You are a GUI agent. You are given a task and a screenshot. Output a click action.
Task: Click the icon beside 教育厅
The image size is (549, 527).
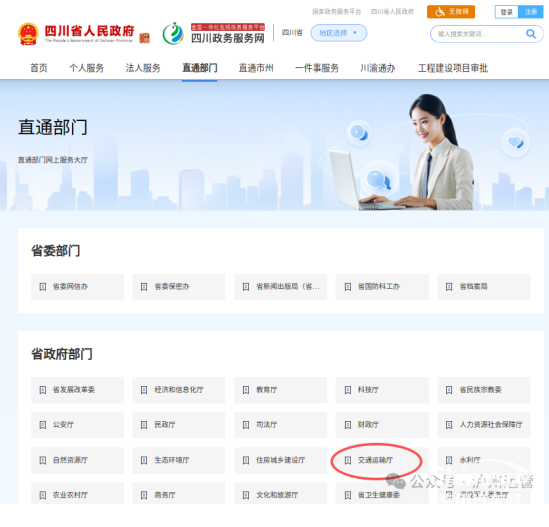pos(246,390)
